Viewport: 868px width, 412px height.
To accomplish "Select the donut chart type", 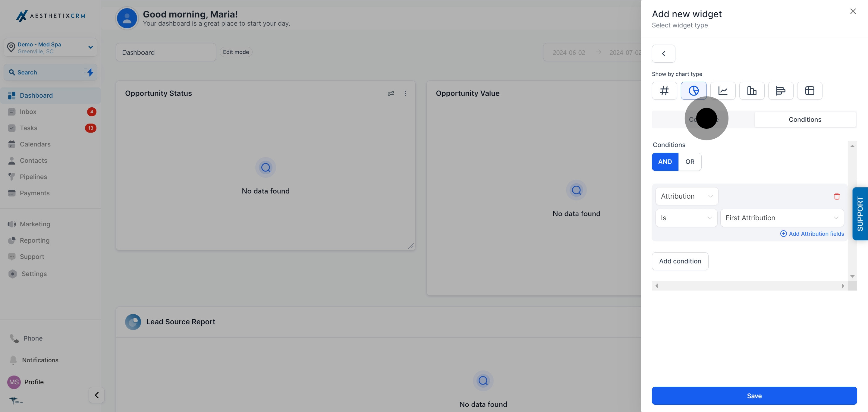I will [693, 91].
